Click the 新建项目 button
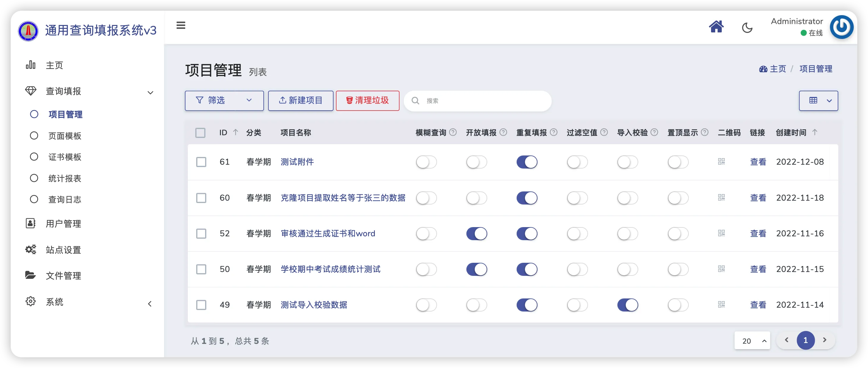 (301, 100)
